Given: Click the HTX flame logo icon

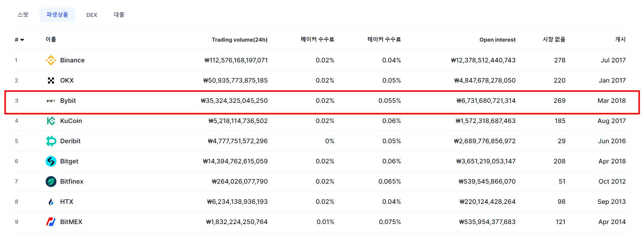Looking at the screenshot, I should click(51, 202).
